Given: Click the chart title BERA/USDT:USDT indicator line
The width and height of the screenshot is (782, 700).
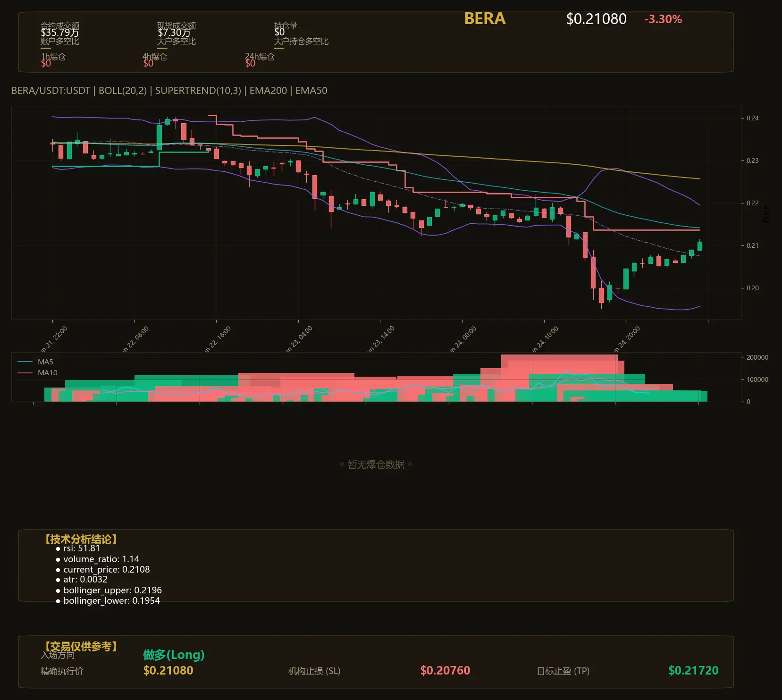Looking at the screenshot, I should (x=169, y=91).
